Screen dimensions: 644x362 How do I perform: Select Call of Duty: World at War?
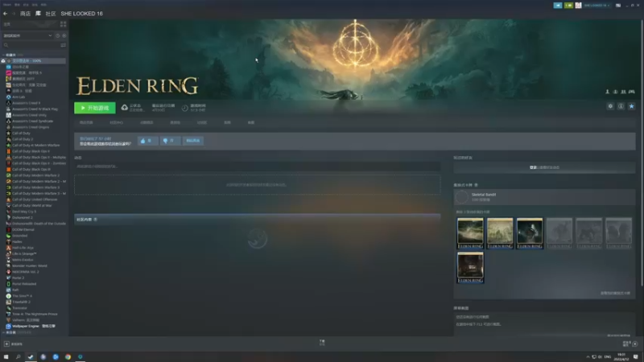point(31,205)
